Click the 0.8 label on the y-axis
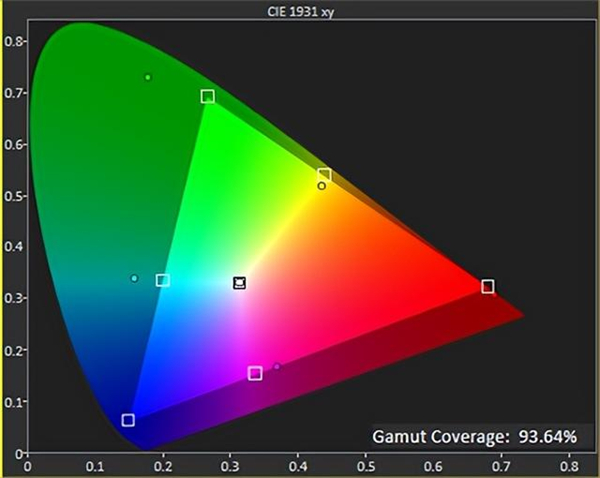The height and width of the screenshot is (478, 600). tap(12, 40)
